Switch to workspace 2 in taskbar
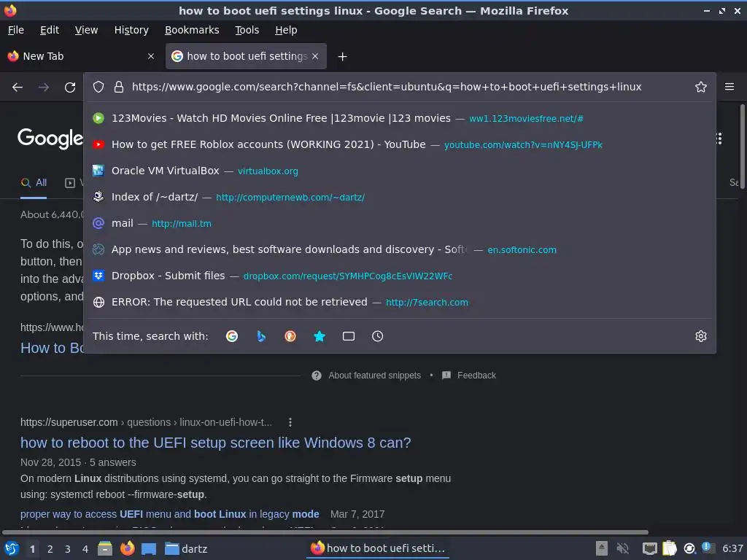The image size is (747, 560). point(50,549)
